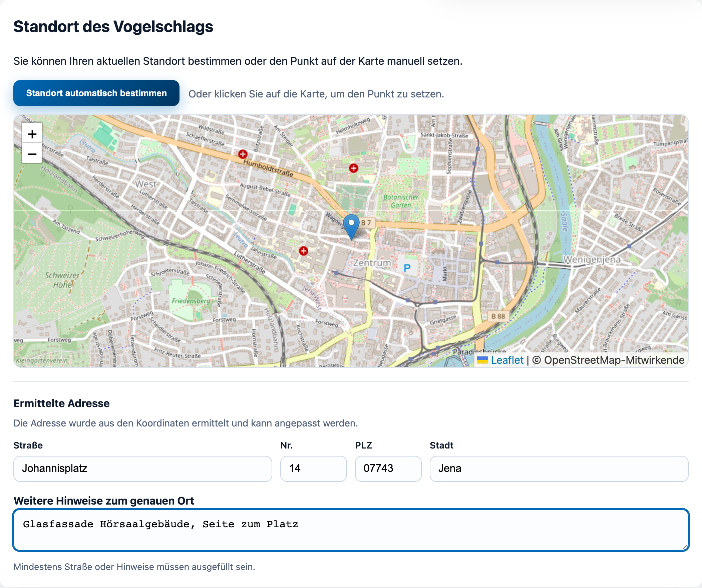Click the Zentrum label on the map
The height and width of the screenshot is (588, 702).
tap(372, 263)
